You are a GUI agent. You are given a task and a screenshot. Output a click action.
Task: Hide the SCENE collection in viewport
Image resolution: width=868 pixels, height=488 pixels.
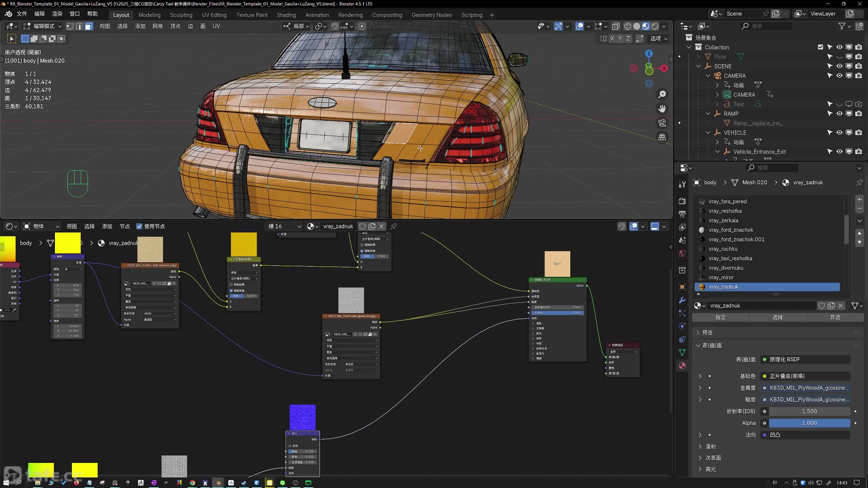click(839, 66)
